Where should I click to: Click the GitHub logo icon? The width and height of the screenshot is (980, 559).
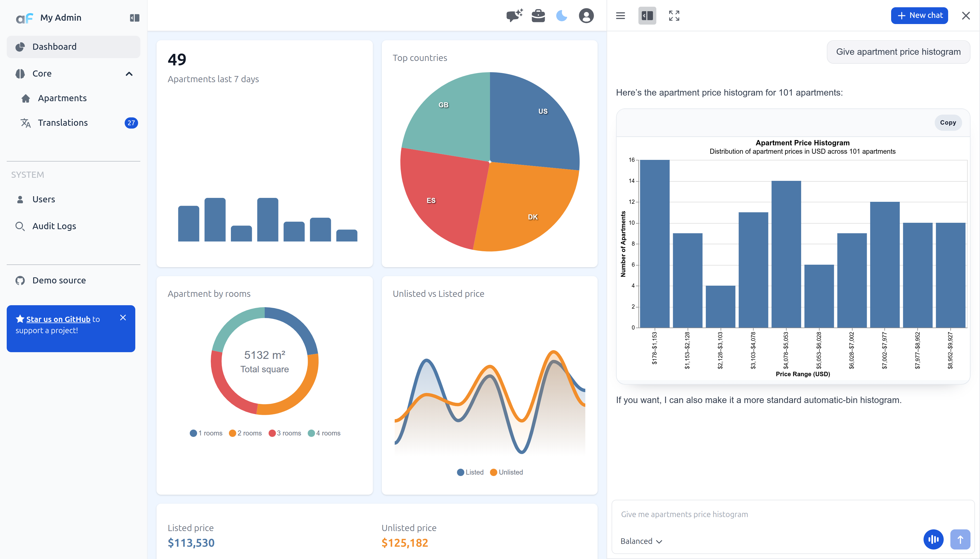pyautogui.click(x=20, y=280)
